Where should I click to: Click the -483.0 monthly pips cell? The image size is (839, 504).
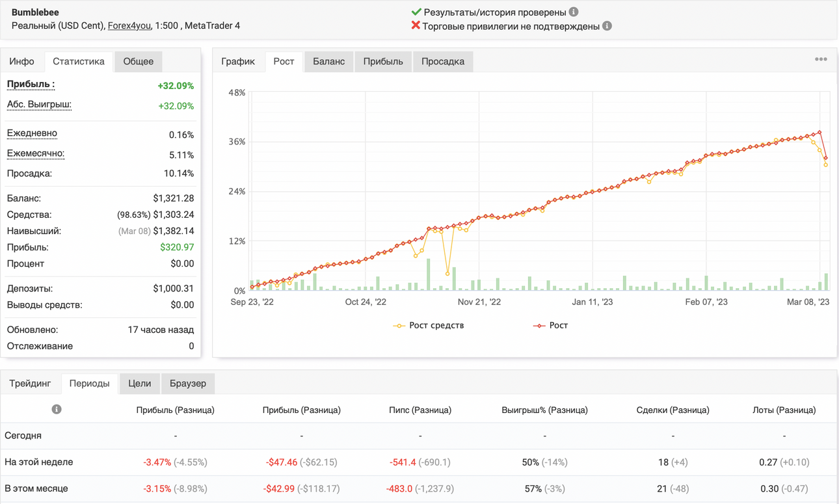[399, 488]
